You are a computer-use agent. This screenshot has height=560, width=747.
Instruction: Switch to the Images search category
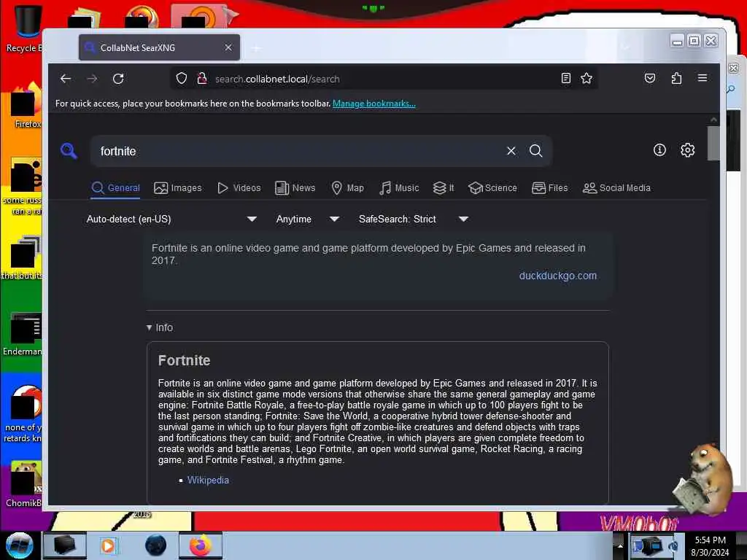click(178, 188)
